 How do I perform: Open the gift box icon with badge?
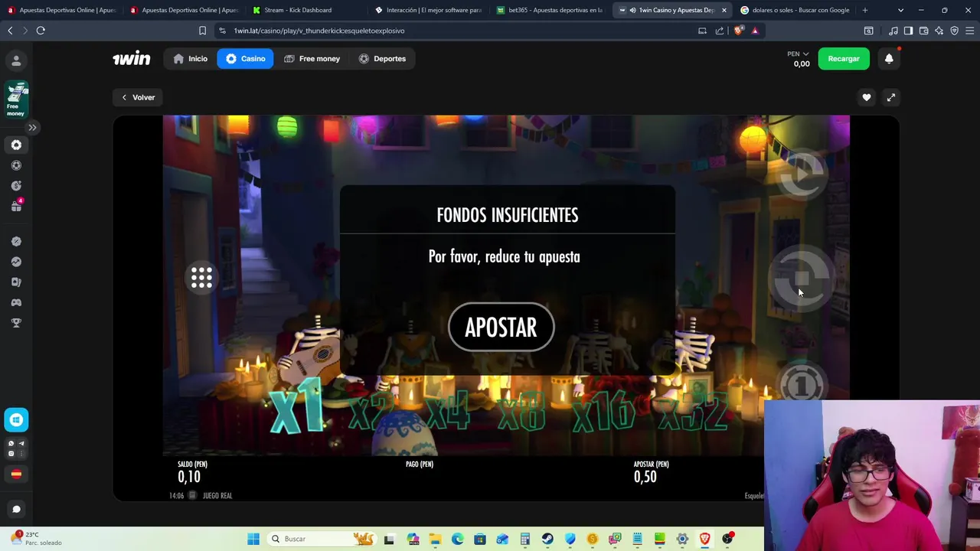pos(16,206)
